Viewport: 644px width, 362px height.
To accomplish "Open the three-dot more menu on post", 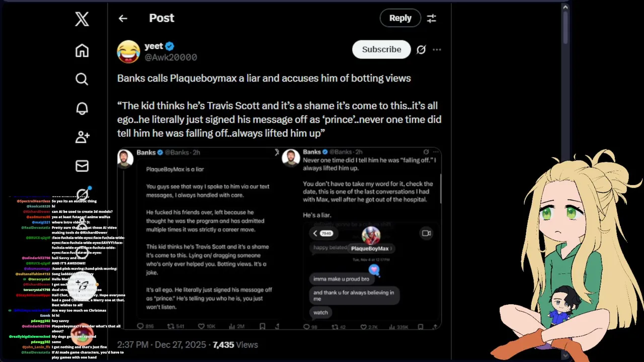I will point(437,49).
